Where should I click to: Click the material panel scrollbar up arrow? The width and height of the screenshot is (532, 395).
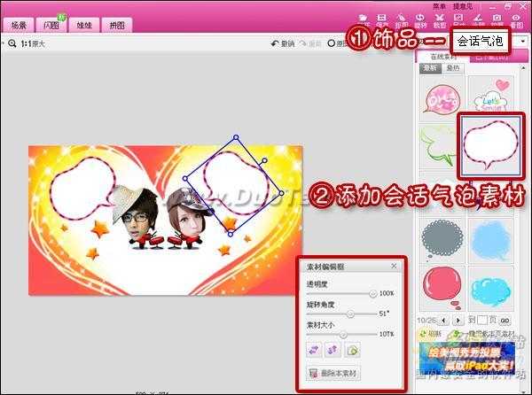[x=523, y=68]
